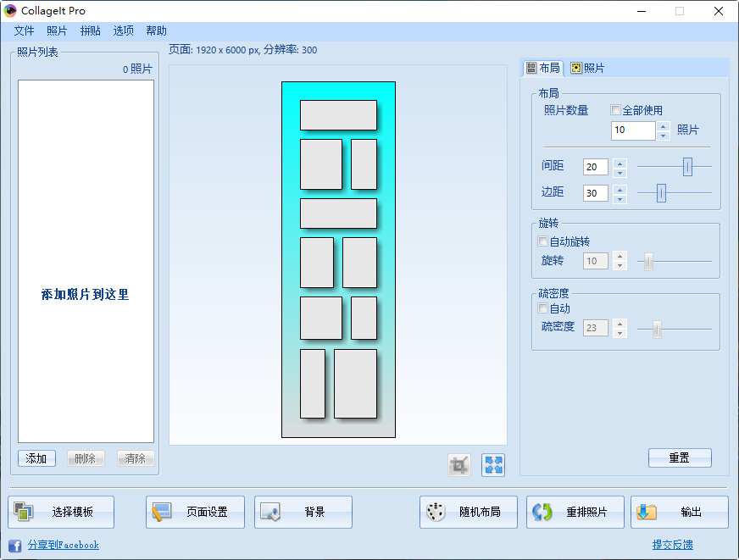Click the 页面设置 page setup button
Screen dimensions: 739x560
tap(195, 512)
